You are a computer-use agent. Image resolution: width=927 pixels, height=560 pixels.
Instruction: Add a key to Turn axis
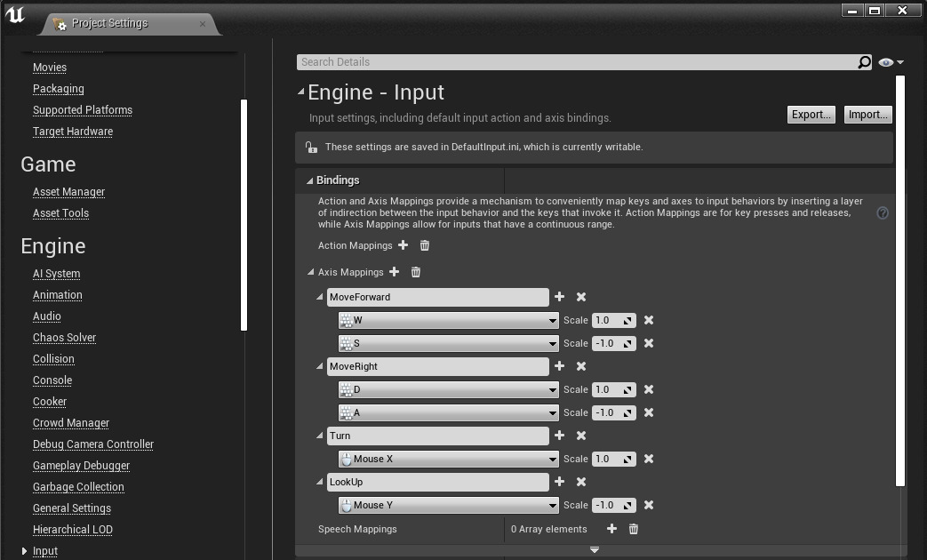(559, 436)
